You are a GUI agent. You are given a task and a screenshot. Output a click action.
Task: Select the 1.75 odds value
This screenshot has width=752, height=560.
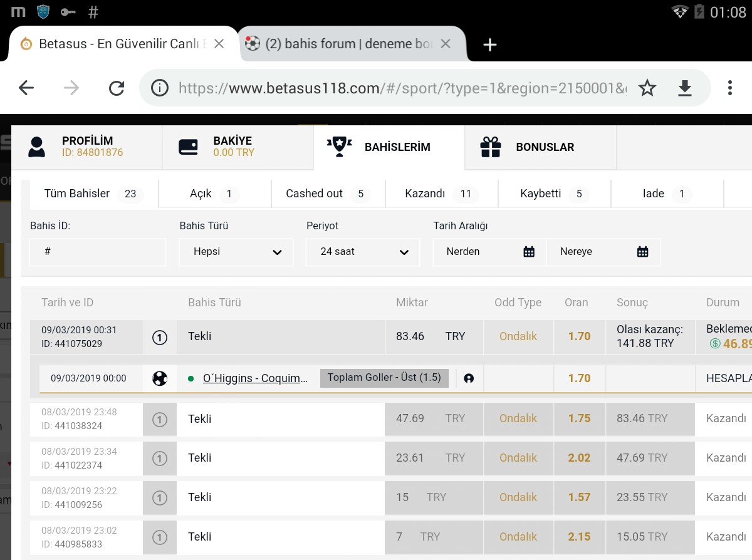[x=580, y=418]
